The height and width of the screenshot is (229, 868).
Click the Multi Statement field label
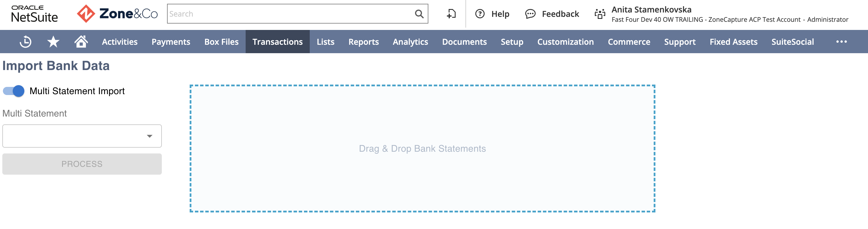point(35,113)
